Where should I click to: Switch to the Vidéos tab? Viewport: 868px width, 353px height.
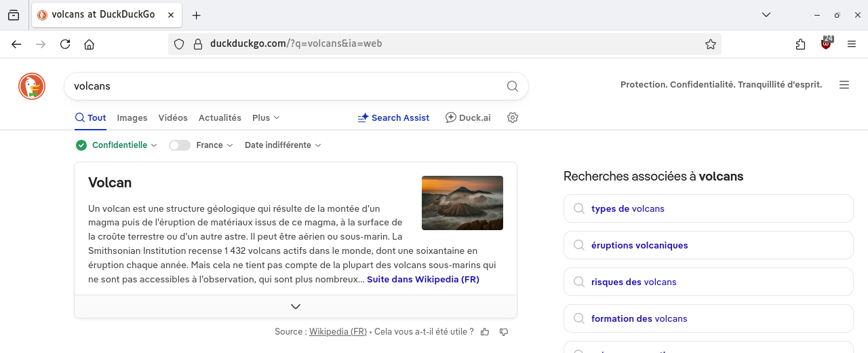click(173, 117)
